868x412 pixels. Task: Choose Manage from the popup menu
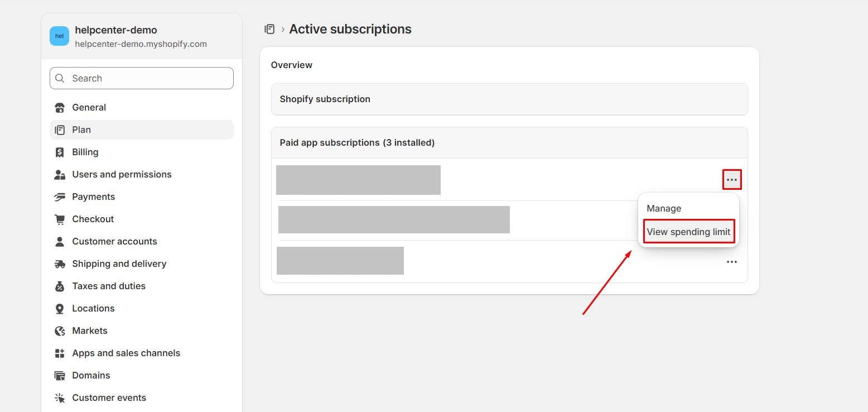click(x=664, y=208)
